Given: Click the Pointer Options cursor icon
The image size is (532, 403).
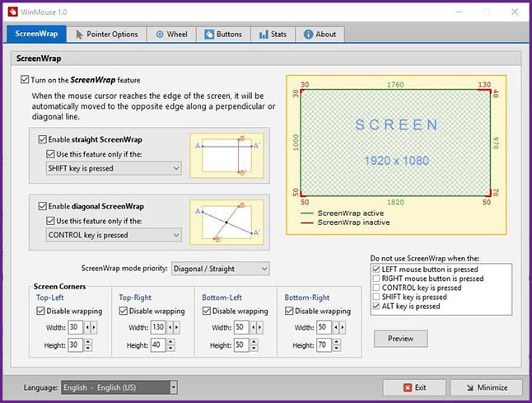Looking at the screenshot, I should click(x=80, y=35).
